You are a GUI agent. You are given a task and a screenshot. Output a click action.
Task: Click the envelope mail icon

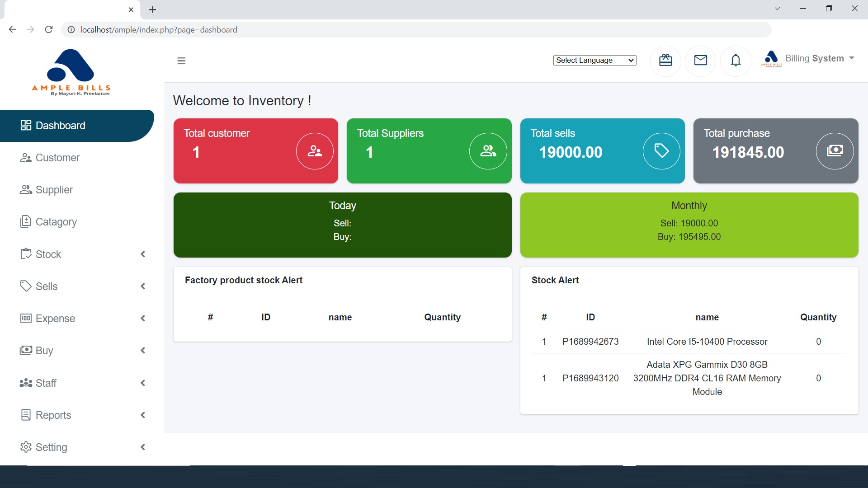coord(700,60)
